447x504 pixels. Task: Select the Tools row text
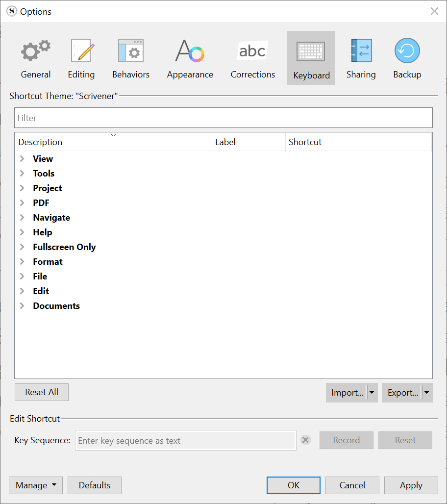(x=44, y=173)
